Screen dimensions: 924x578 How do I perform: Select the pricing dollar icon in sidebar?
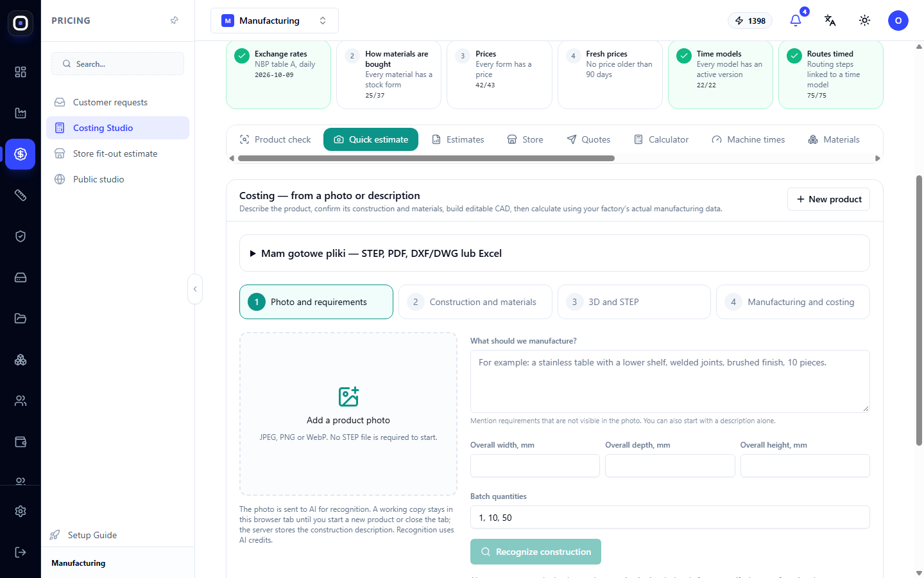pos(21,154)
